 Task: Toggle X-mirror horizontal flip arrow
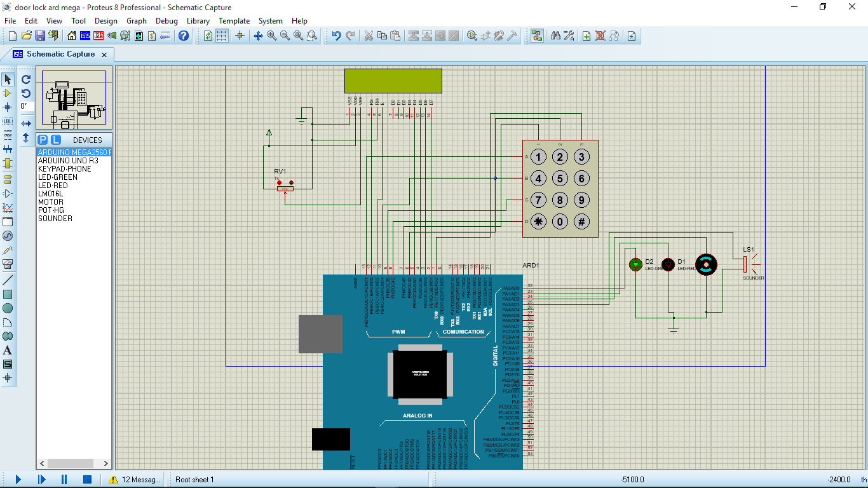point(26,123)
